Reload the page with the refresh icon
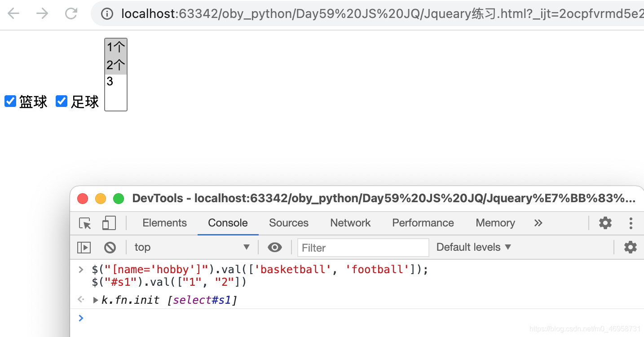The image size is (644, 337). [x=71, y=14]
